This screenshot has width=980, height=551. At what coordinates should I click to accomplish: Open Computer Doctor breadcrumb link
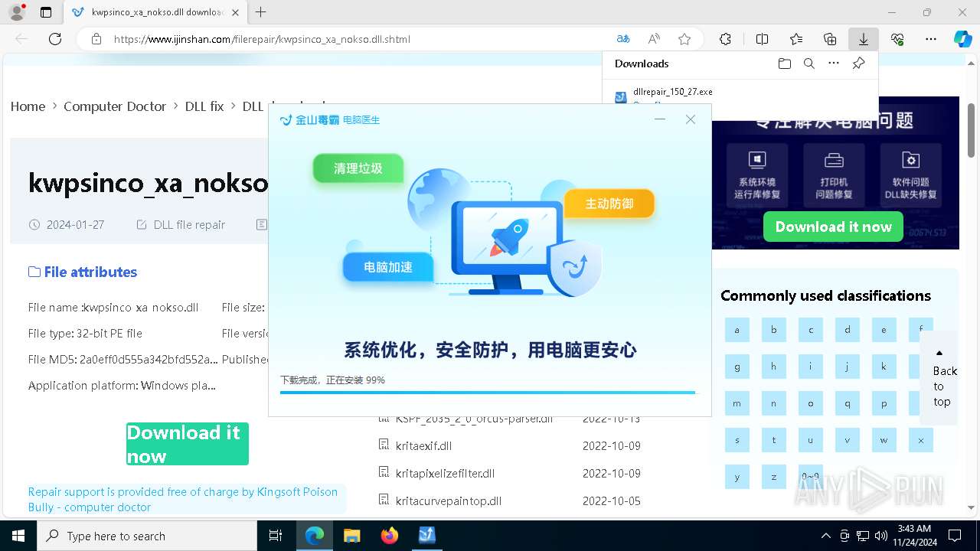click(x=115, y=106)
